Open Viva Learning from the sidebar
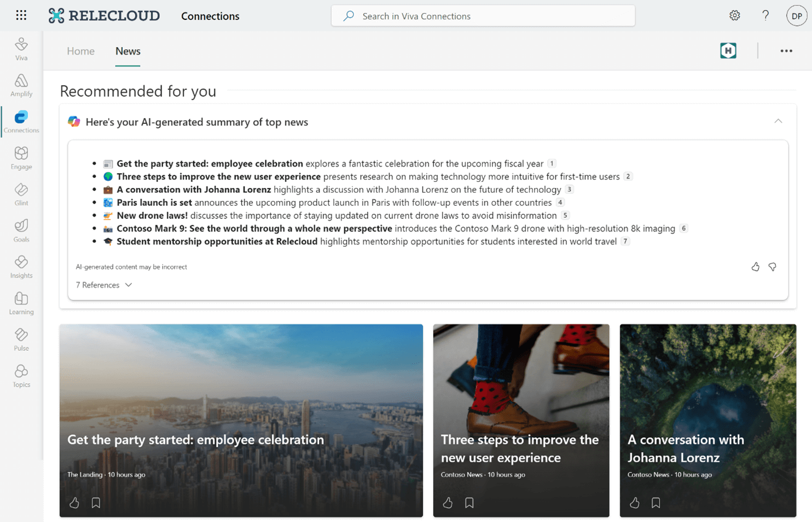Screen dimensions: 812x522 coord(21,303)
